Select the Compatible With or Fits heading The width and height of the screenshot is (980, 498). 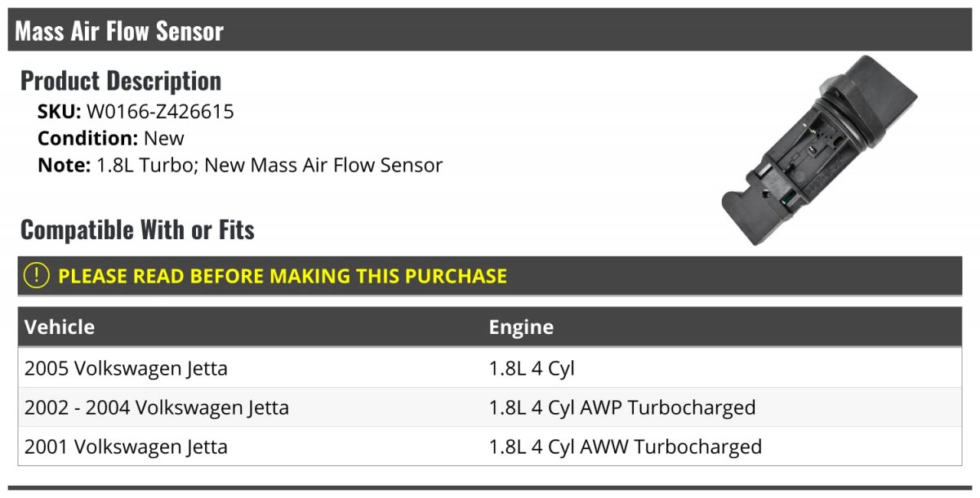coord(137,230)
